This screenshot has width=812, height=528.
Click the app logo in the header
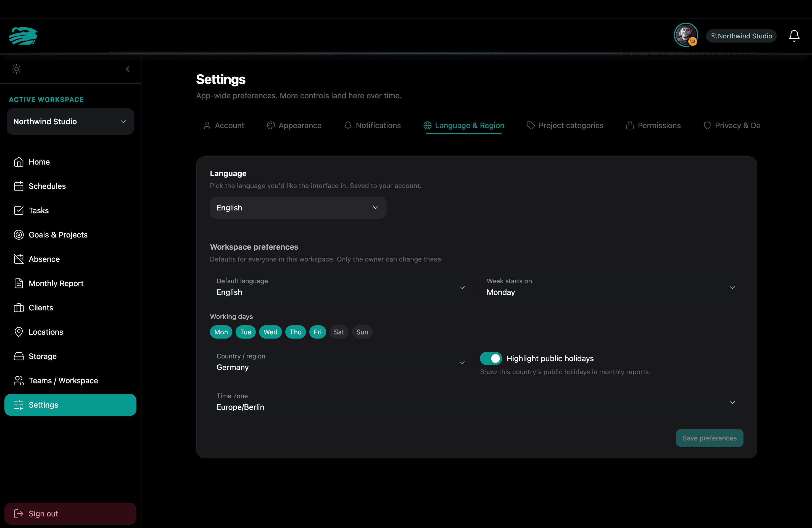point(23,36)
